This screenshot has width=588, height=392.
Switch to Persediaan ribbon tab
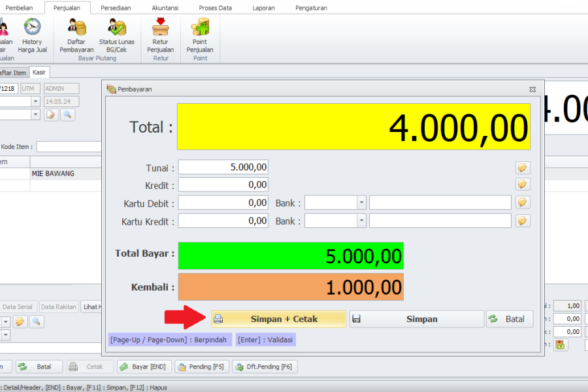(x=116, y=8)
